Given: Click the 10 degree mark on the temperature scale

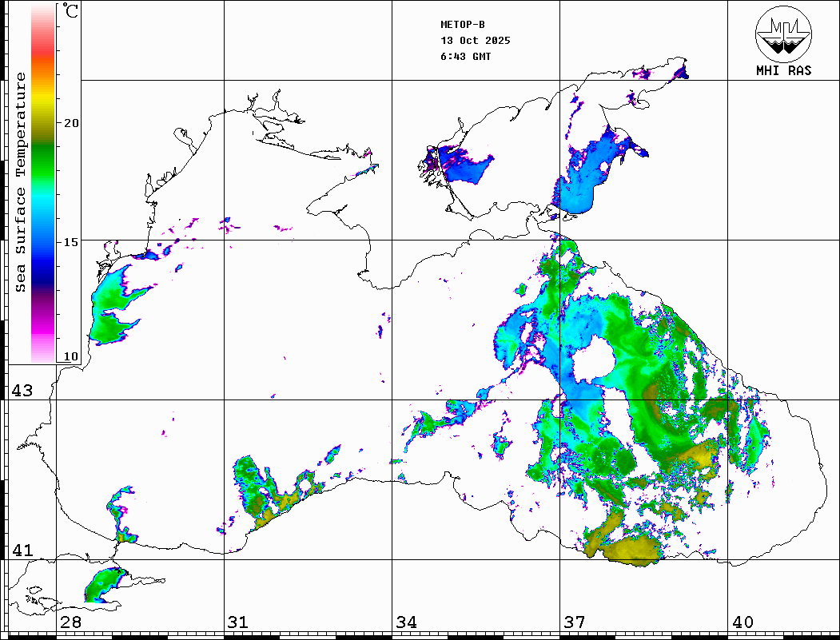Looking at the screenshot, I should pyautogui.click(x=71, y=356).
